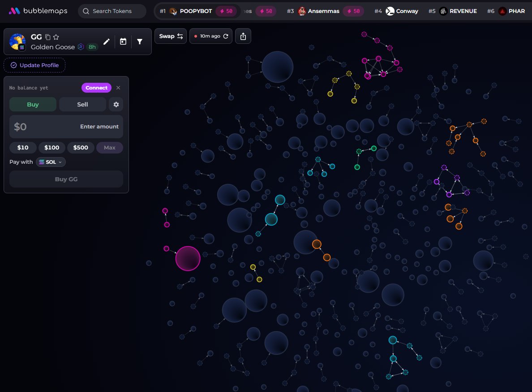Switch to the Sell tab
Screen dimensions: 532x392
click(x=82, y=104)
